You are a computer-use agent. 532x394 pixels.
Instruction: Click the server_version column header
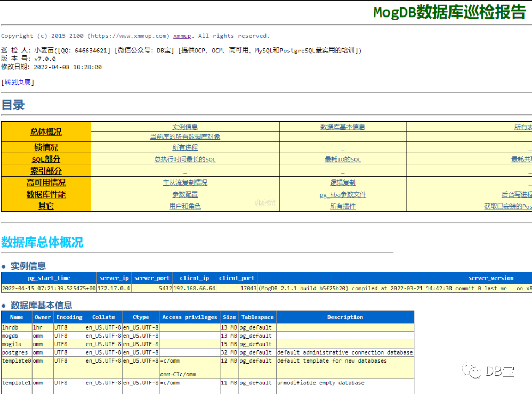tap(490, 278)
